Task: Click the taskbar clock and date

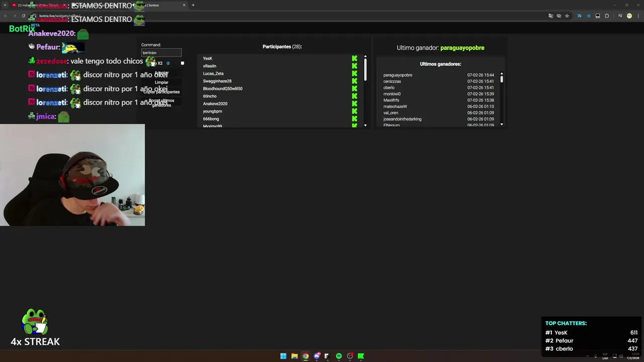Action: tap(633, 356)
